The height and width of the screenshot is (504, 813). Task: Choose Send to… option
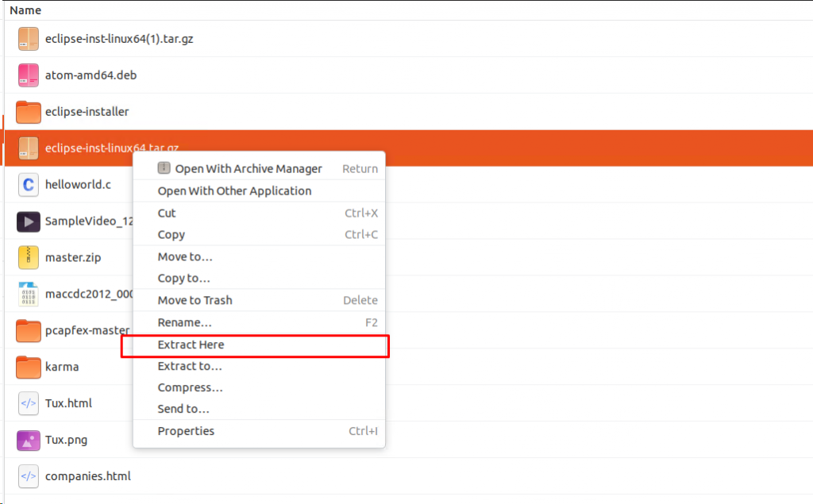259,409
